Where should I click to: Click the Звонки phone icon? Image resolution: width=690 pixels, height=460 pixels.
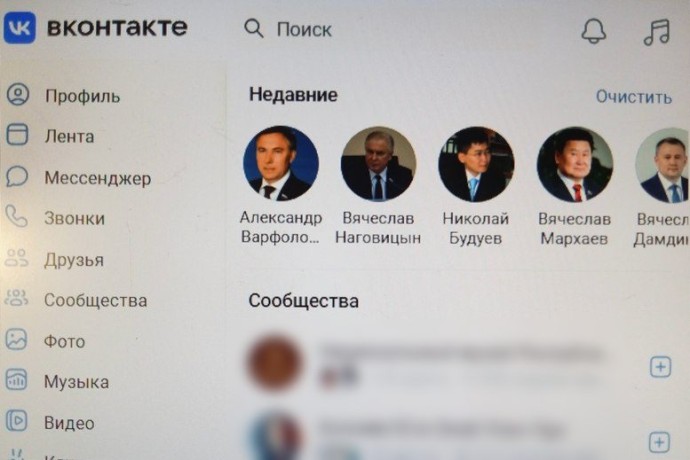point(17,216)
